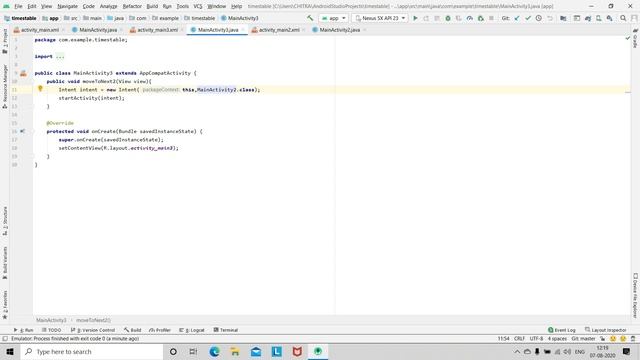Click the override gutter icon beside onCreate
The width and height of the screenshot is (640, 360).
click(x=22, y=131)
